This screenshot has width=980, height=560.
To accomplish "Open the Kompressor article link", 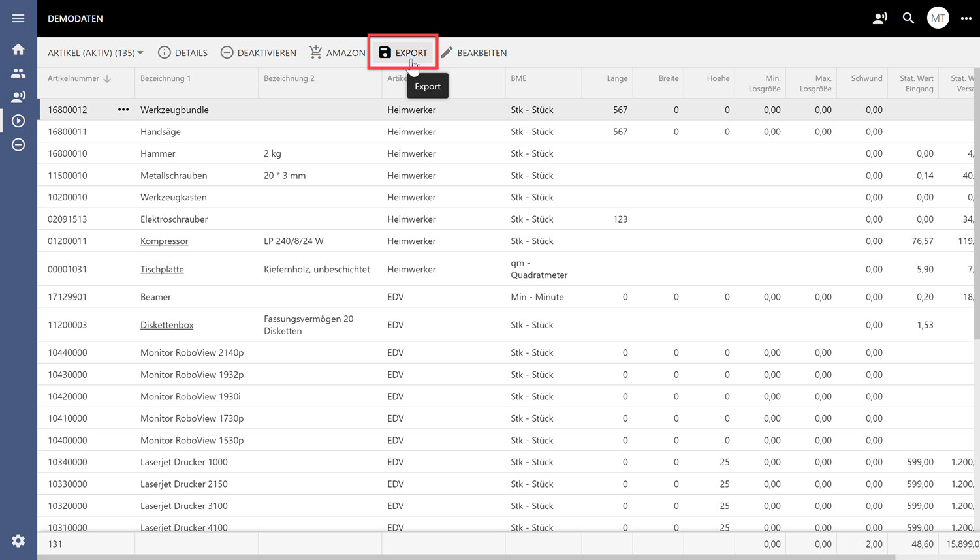I will [164, 241].
